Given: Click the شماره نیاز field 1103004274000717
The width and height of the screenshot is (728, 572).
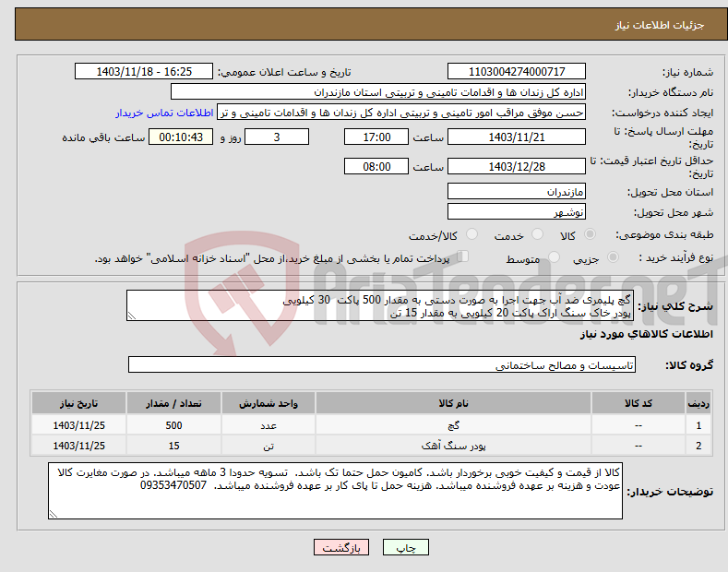Looking at the screenshot, I should [517, 72].
